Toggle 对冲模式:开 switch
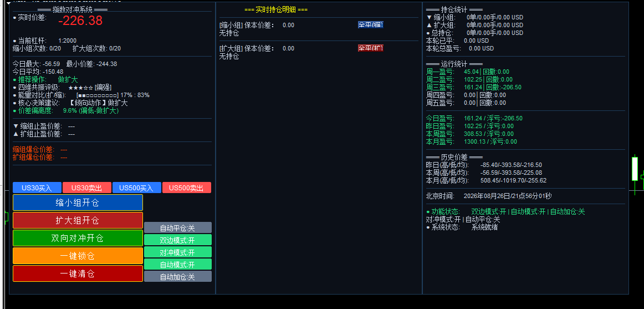This screenshot has height=309, width=644. point(177,252)
